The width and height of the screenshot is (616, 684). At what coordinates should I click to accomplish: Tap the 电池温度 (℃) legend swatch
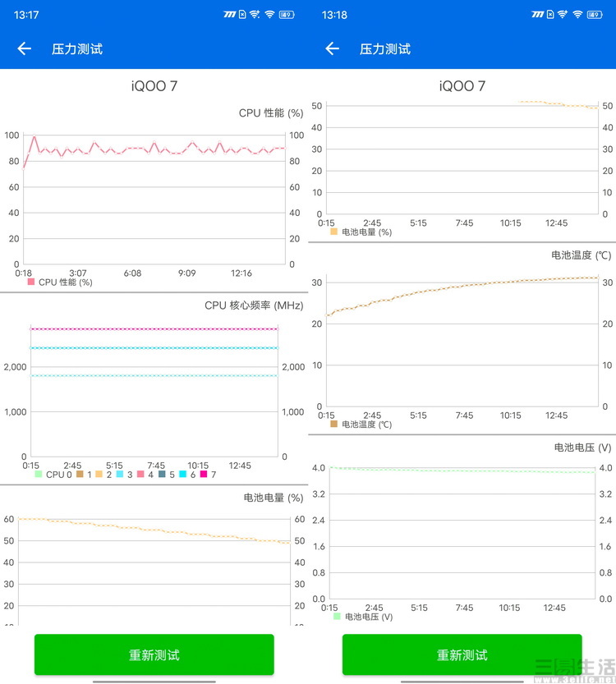coord(334,424)
